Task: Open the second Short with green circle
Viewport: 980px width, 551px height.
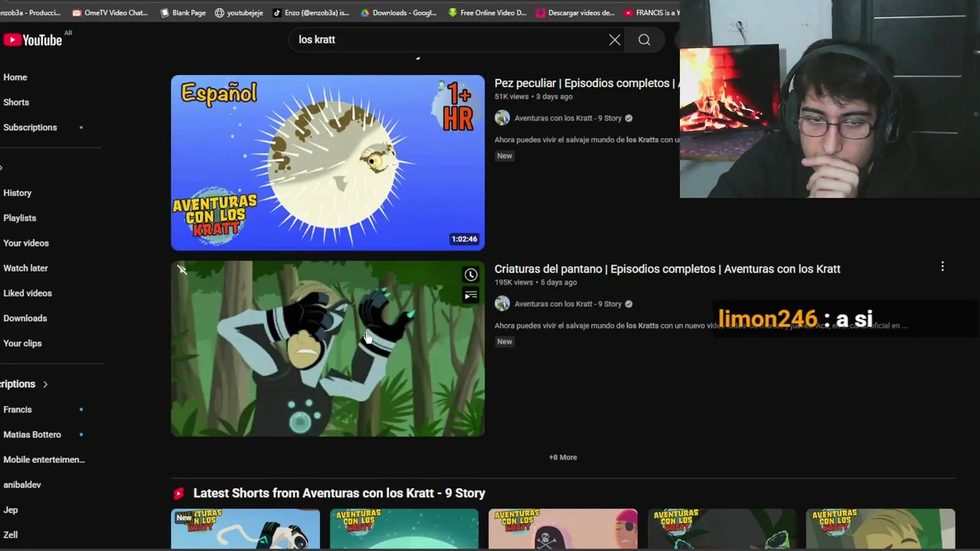Action: coord(404,529)
